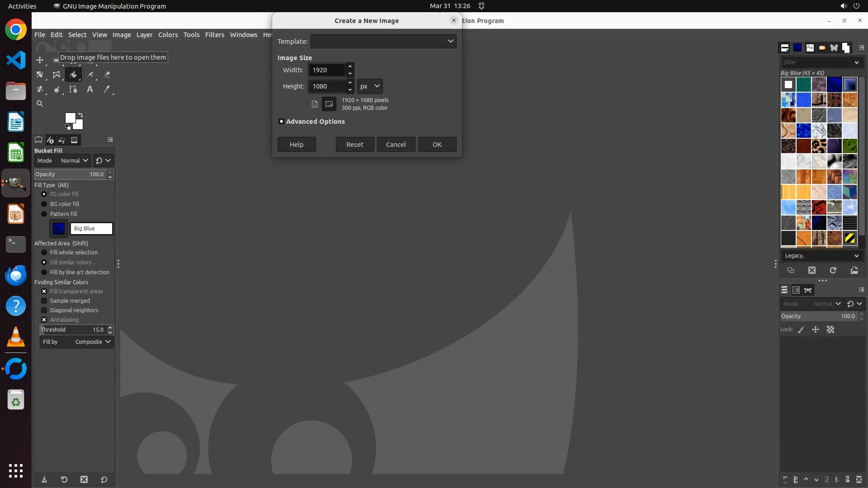
Task: Click the Width input field
Action: click(326, 70)
